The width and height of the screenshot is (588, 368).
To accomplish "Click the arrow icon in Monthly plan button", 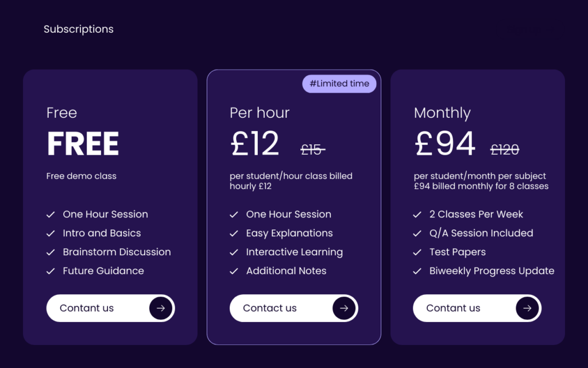I will click(x=527, y=308).
